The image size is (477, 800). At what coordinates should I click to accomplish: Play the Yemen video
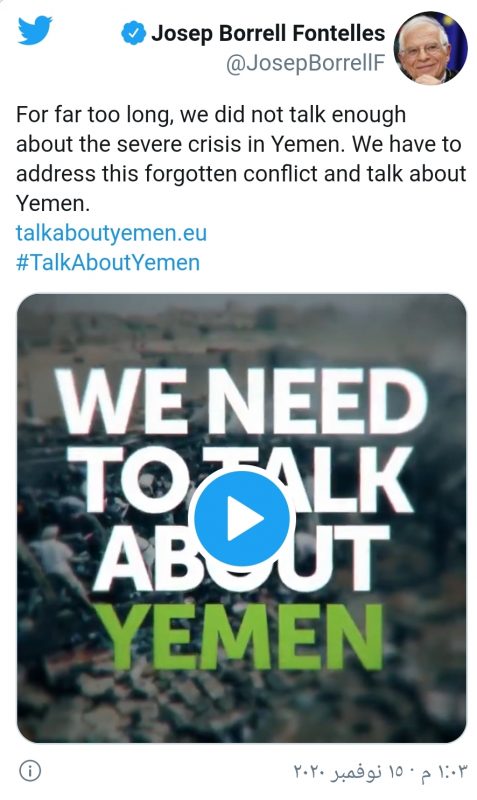[241, 518]
